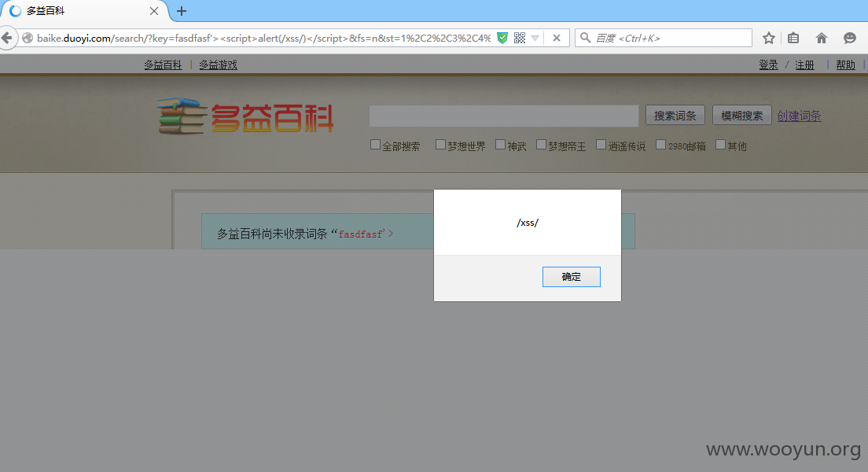Image resolution: width=868 pixels, height=472 pixels.
Task: Open the chat smiley icon
Action: [x=850, y=38]
